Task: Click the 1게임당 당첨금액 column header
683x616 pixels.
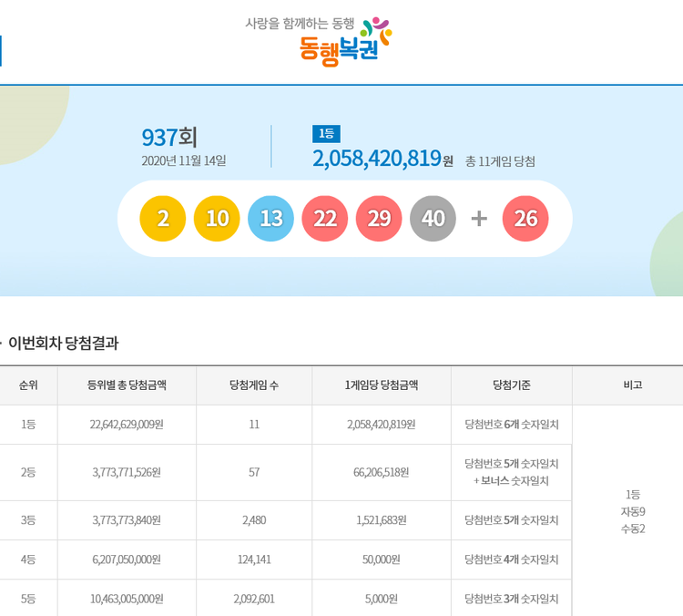Action: tap(382, 385)
